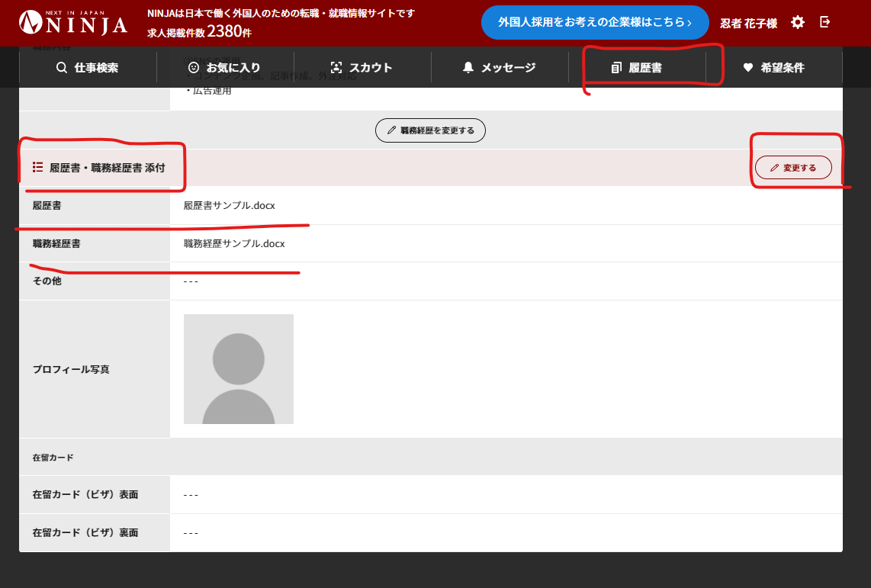Click the circle icon beside お気に入り

tap(192, 67)
